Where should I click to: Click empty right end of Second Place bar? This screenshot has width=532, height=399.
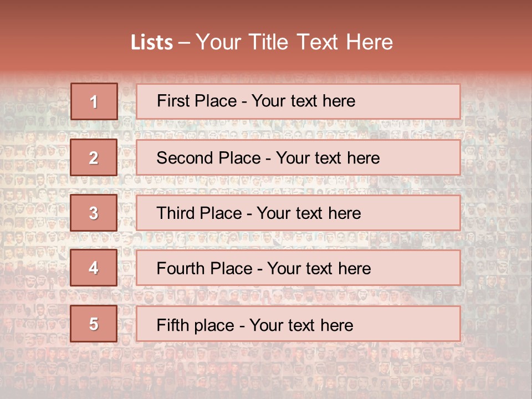coord(427,157)
